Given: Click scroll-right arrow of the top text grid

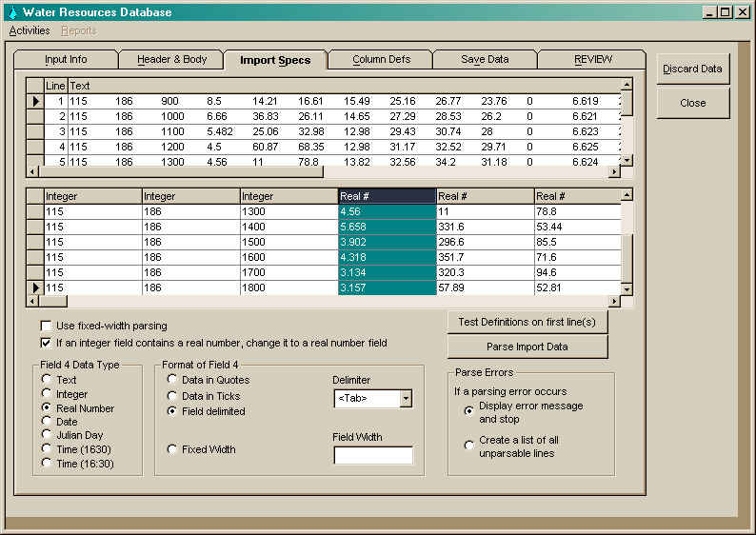Looking at the screenshot, I should pyautogui.click(x=614, y=171).
